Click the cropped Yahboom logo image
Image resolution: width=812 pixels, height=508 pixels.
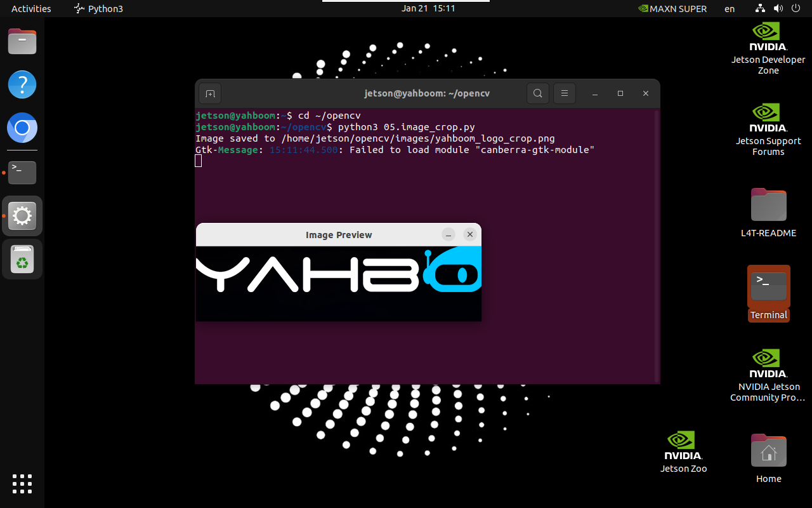click(x=339, y=284)
